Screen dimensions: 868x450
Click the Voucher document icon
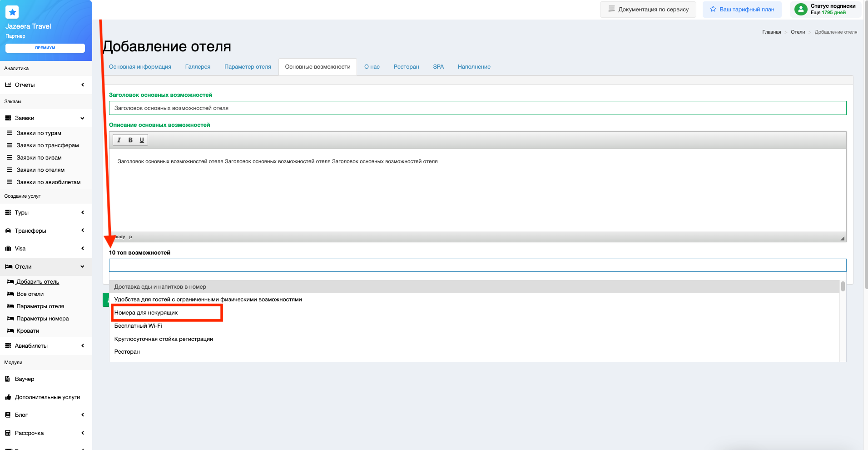(8, 379)
